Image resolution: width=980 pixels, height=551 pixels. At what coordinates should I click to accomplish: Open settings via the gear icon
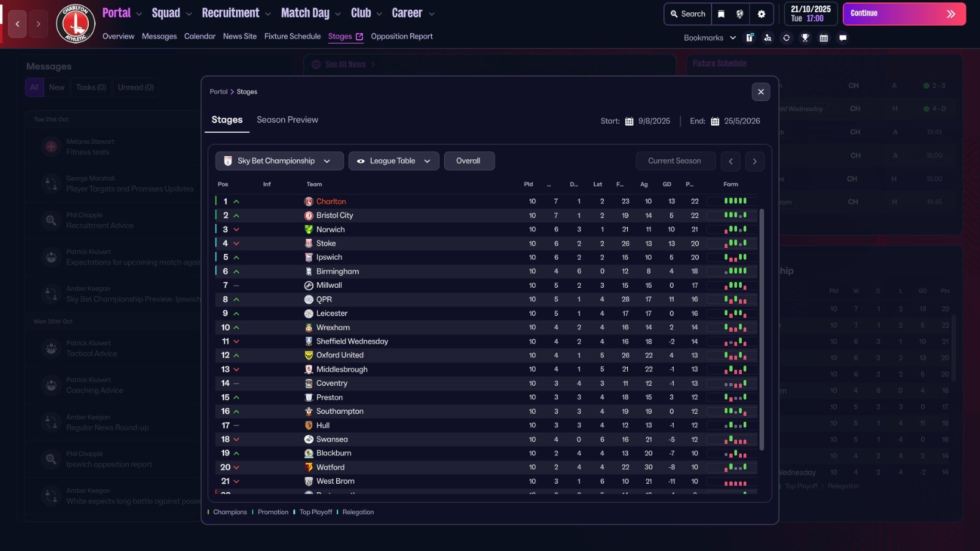click(x=761, y=13)
